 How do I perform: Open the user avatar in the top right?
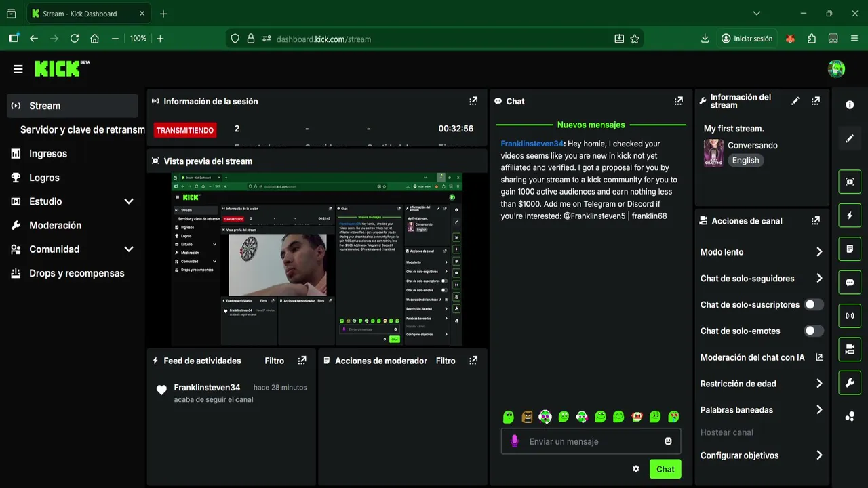pos(836,68)
